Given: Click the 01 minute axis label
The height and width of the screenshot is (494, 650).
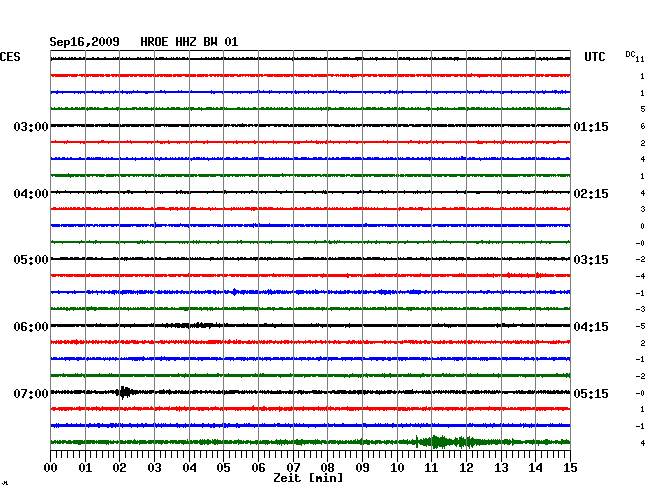Looking at the screenshot, I should pyautogui.click(x=85, y=468).
